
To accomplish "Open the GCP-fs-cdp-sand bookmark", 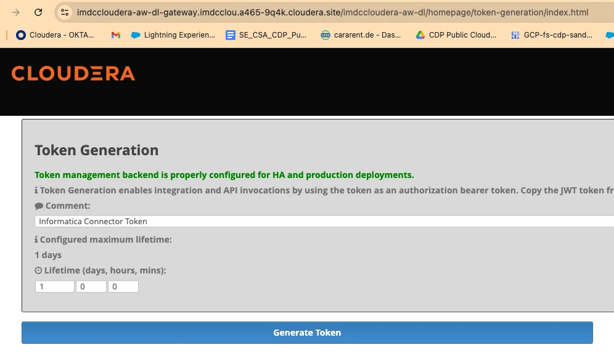I will coord(551,35).
